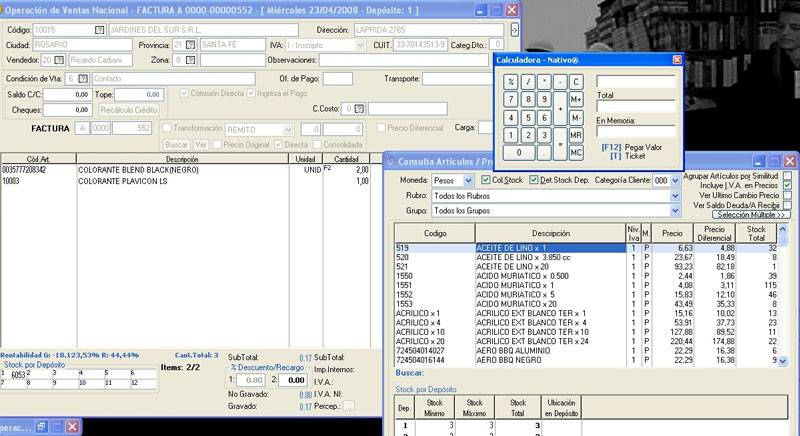Click the Precio column header
The height and width of the screenshot is (436, 800).
672,233
